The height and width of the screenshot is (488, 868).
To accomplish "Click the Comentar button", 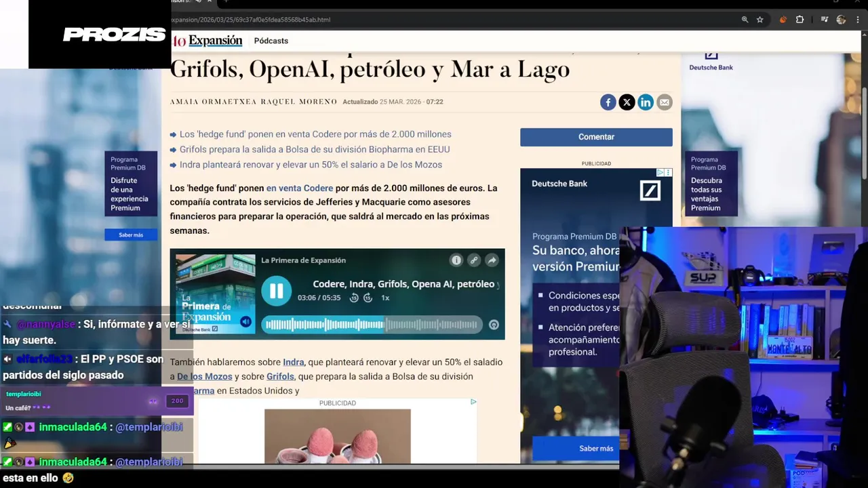I will tap(596, 137).
